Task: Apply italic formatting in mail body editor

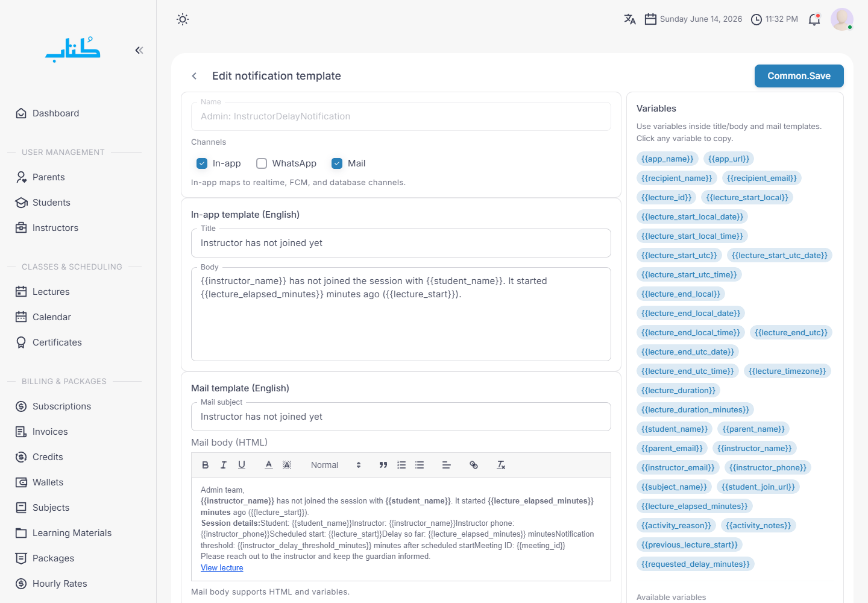Action: 224,465
